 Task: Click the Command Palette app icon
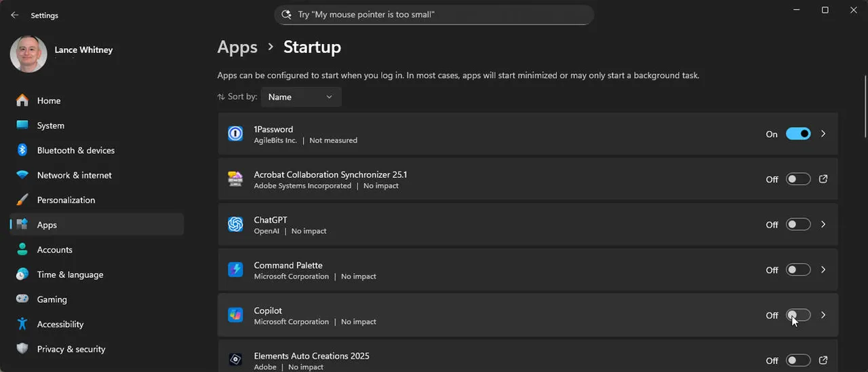(x=235, y=269)
